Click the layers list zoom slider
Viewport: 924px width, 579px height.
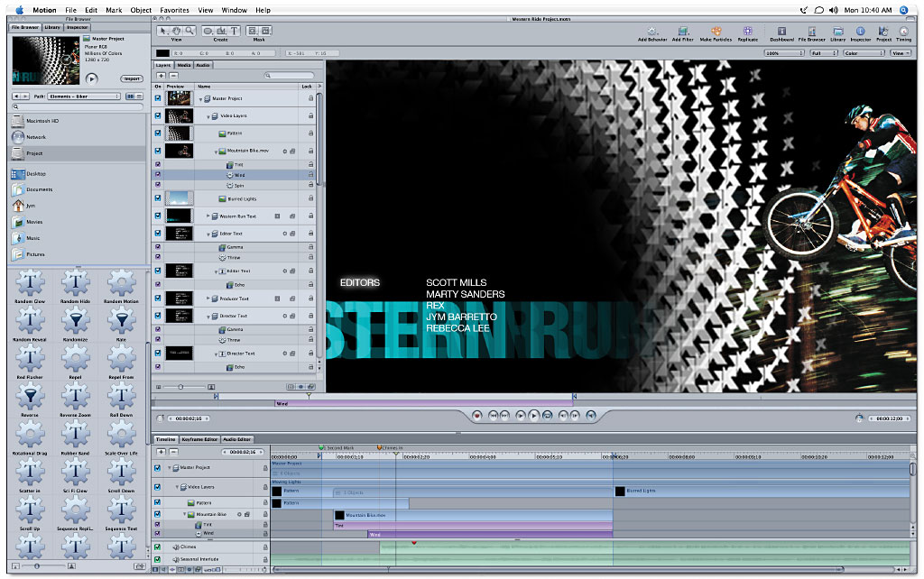point(180,386)
